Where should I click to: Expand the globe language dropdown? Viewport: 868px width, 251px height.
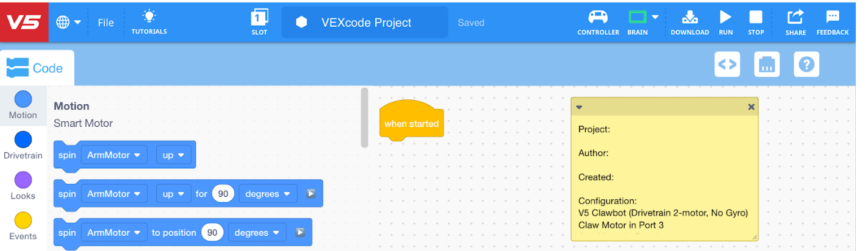click(68, 23)
